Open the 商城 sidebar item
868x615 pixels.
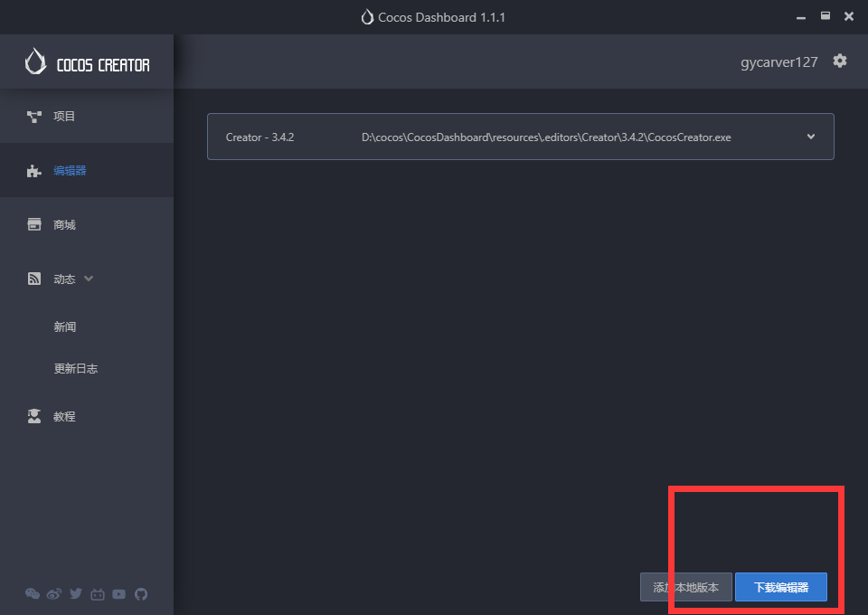87,224
